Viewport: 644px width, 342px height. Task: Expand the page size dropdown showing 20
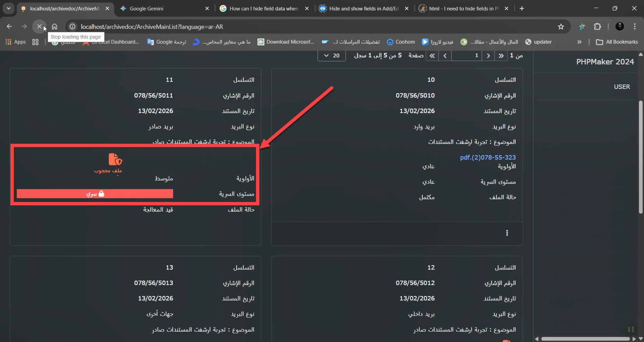tap(331, 56)
